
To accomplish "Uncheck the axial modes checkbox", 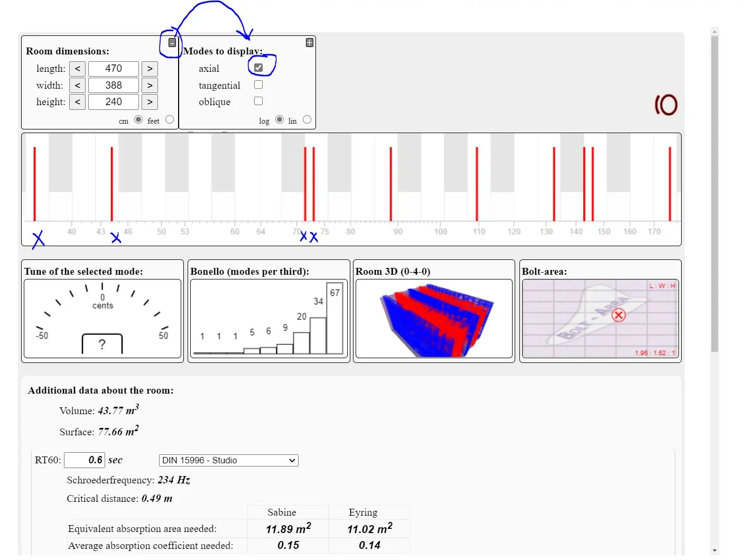I will tap(258, 68).
